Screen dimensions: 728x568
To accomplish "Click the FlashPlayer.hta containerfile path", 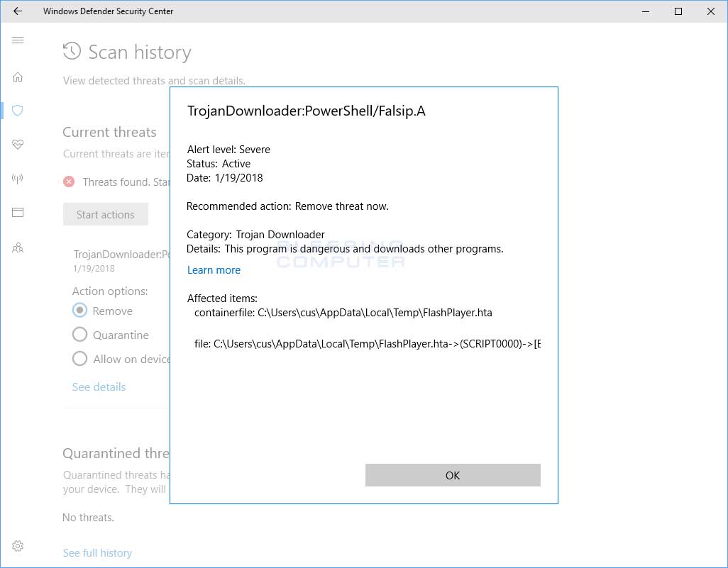I will [x=375, y=313].
